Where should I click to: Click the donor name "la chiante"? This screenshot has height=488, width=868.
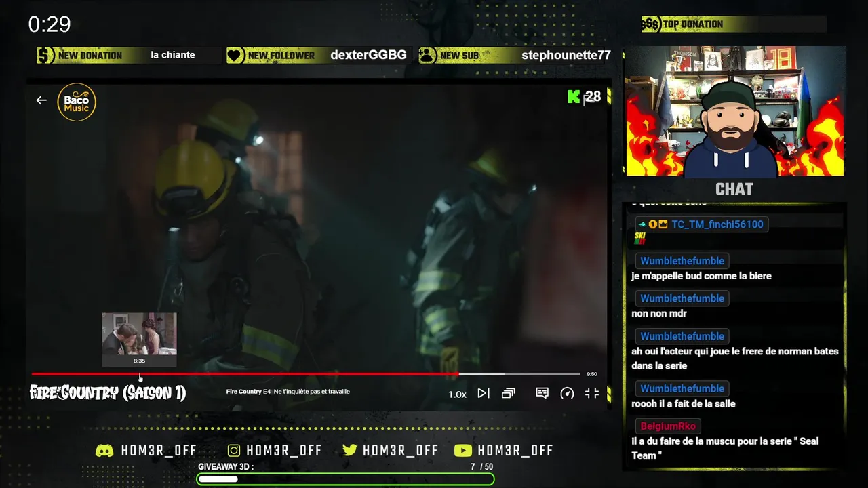[x=173, y=55]
